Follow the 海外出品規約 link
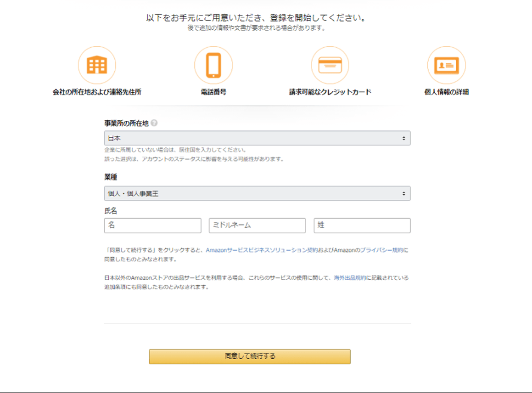The height and width of the screenshot is (393, 532). [x=349, y=278]
